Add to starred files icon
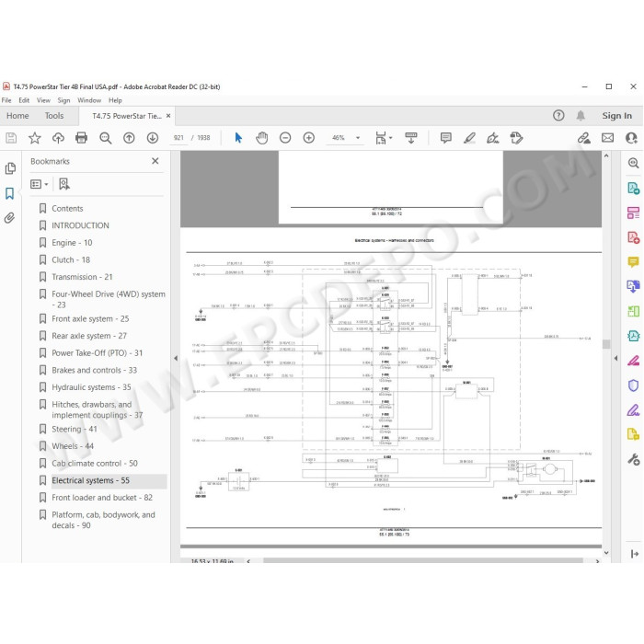Screen dimensions: 644x644 pos(35,138)
